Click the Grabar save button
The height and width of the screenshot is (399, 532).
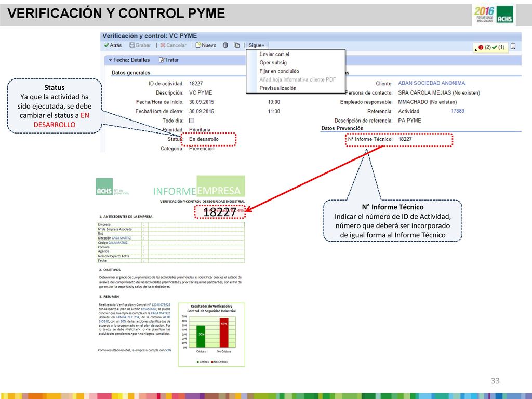click(140, 45)
